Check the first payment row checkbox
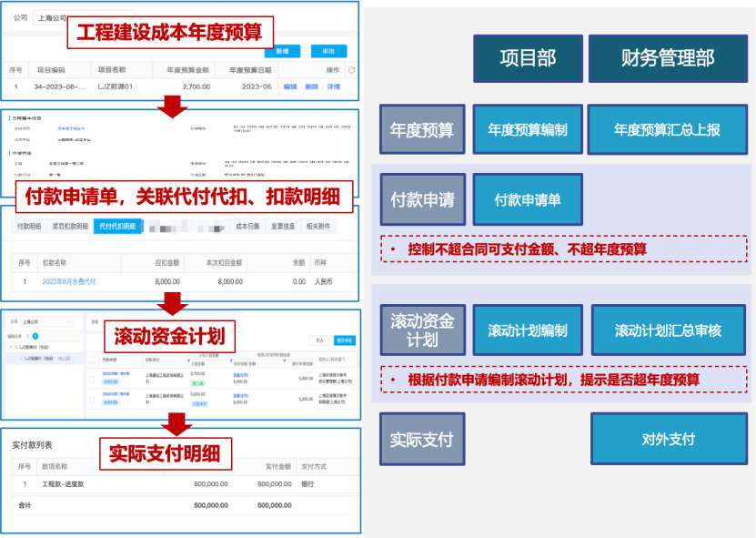 91,380
